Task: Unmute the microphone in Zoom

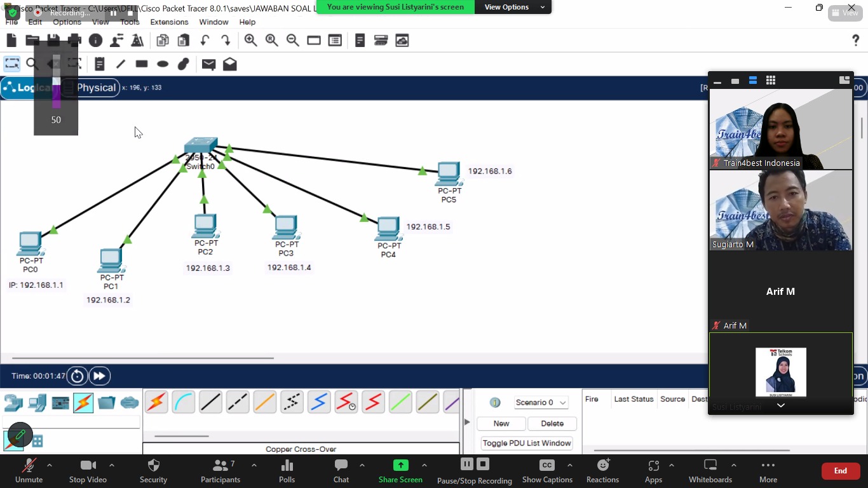Action: 29,470
